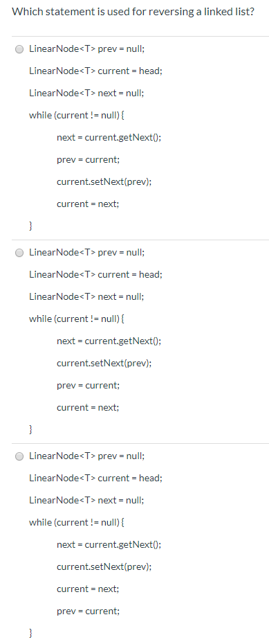This screenshot has width=269, height=644.
Task: Click 'next = current.getNext();' in the second answer
Action: coord(109,341)
